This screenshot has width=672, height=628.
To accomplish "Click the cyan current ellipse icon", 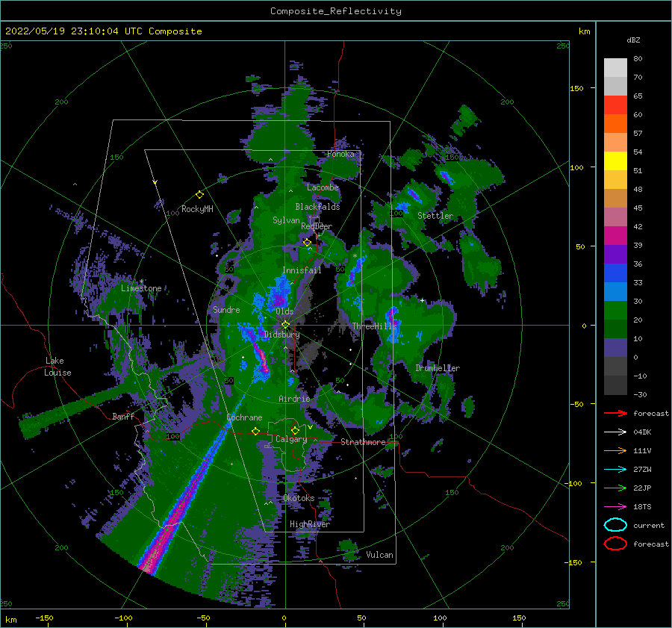I will point(615,525).
